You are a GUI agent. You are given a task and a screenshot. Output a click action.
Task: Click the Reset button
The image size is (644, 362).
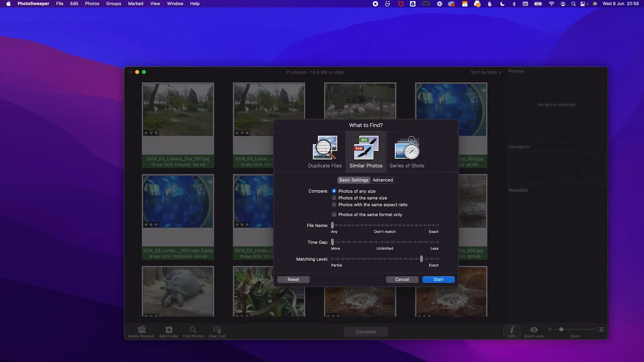point(293,279)
